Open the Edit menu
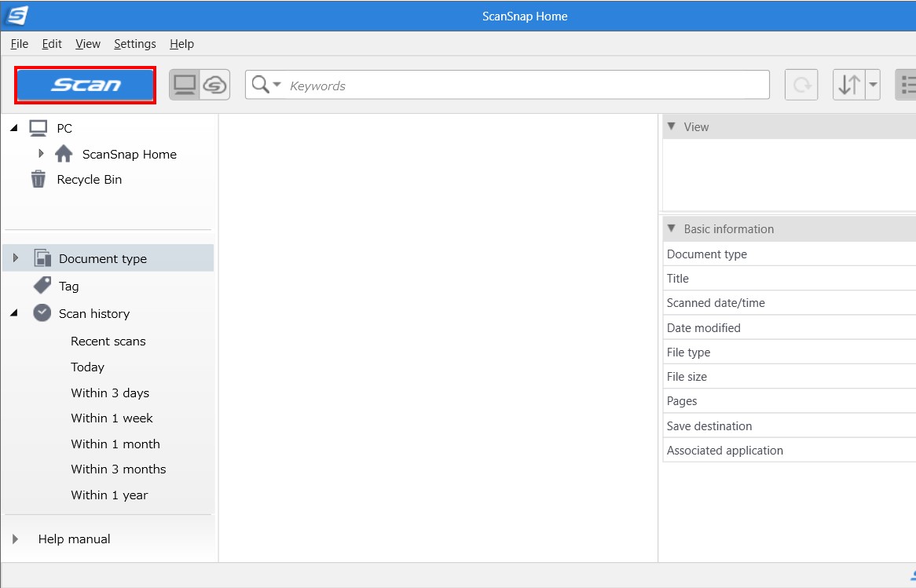Image resolution: width=916 pixels, height=588 pixels. (51, 44)
